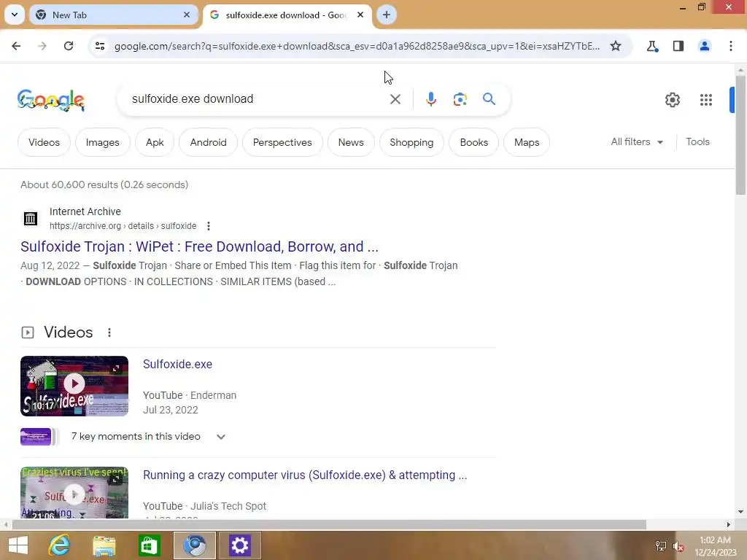Click the Chrome taskbar button
The height and width of the screenshot is (560, 747).
coord(194,545)
